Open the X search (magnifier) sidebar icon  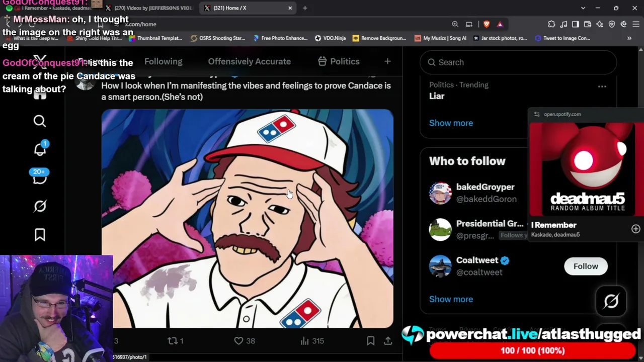coord(40,121)
